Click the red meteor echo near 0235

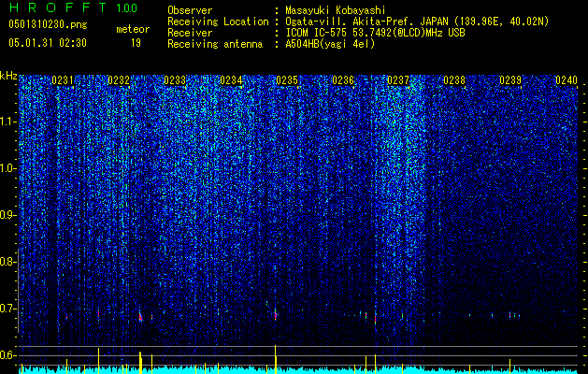275,315
